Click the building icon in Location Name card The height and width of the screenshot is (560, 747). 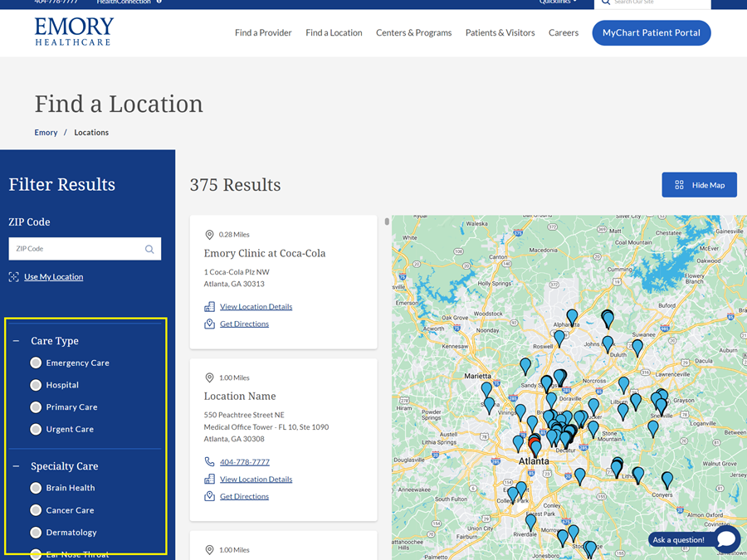[x=210, y=479]
